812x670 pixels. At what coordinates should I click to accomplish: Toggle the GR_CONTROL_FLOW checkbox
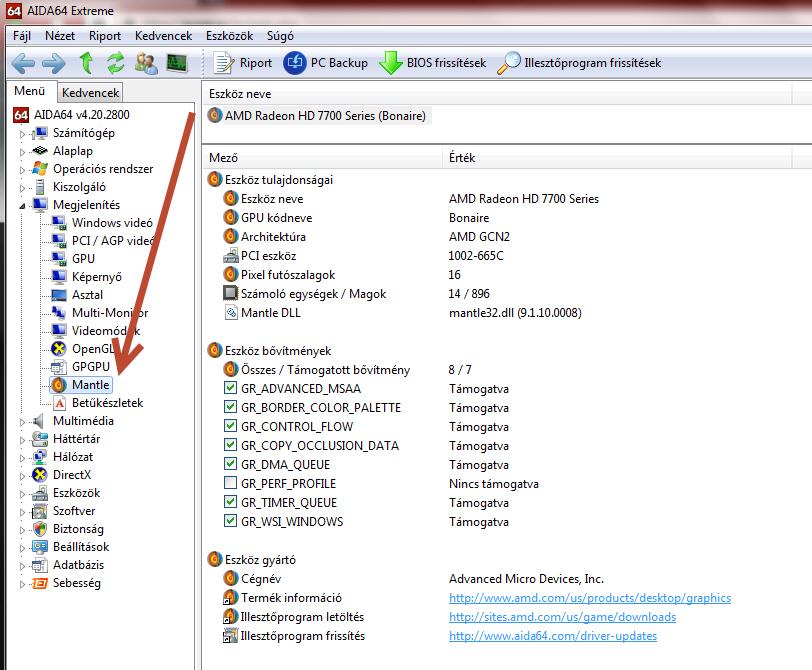(230, 426)
